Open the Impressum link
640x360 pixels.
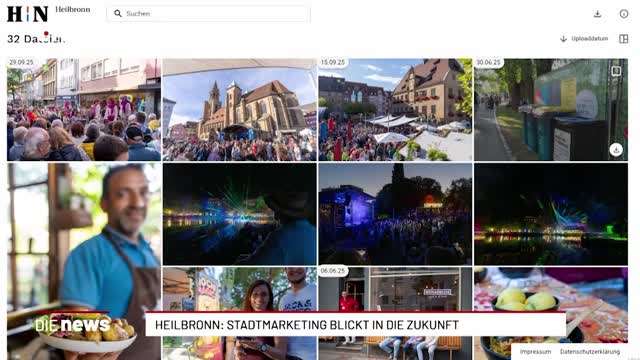536,351
